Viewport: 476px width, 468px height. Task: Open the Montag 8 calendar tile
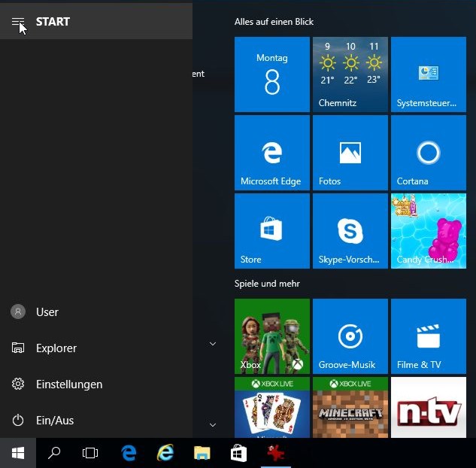click(272, 74)
